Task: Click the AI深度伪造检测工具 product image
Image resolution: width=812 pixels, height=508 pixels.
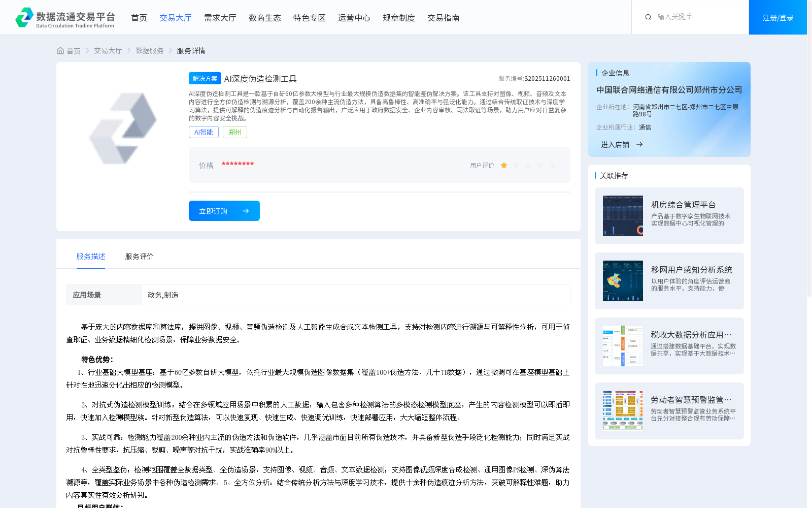Action: click(123, 128)
